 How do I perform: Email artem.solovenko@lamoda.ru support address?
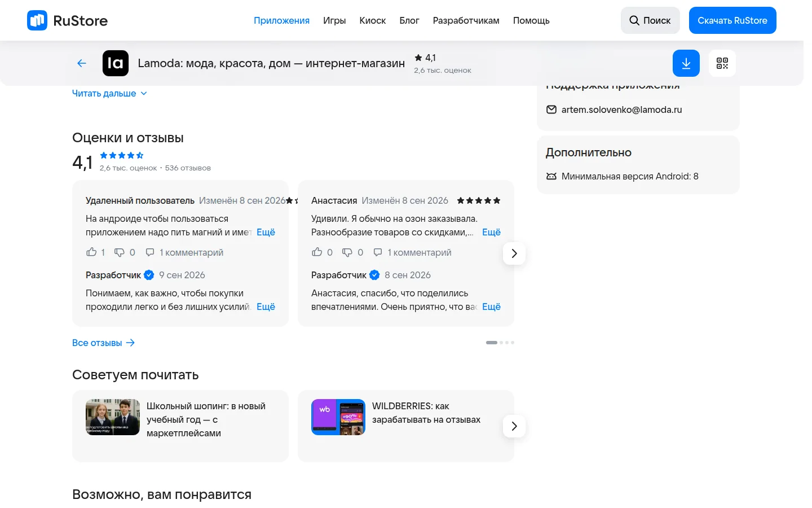point(621,110)
